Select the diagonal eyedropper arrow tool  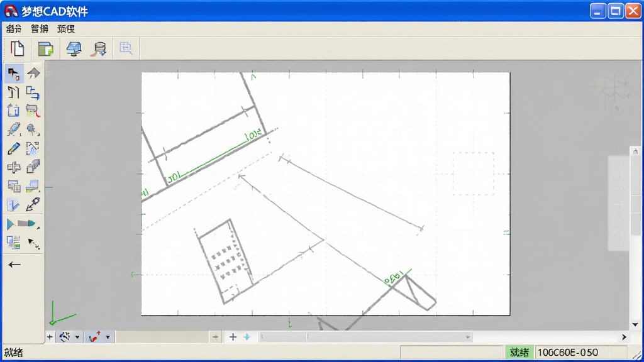[33, 204]
